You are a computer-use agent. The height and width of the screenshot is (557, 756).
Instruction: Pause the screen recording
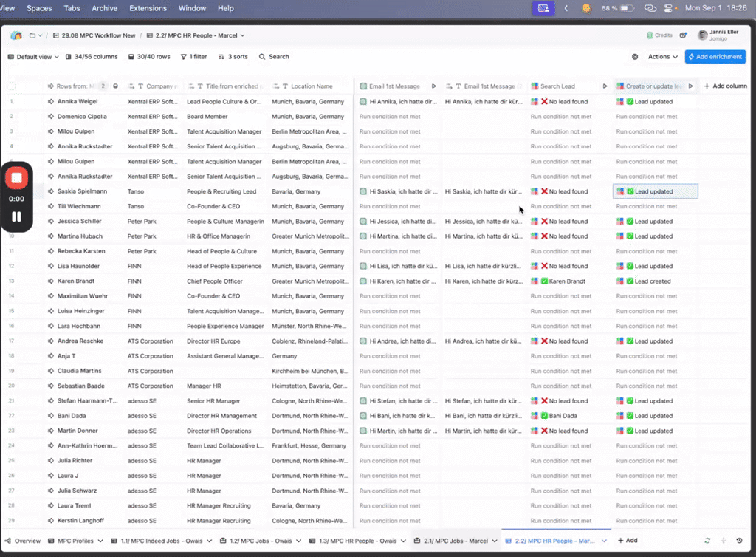coord(16,217)
